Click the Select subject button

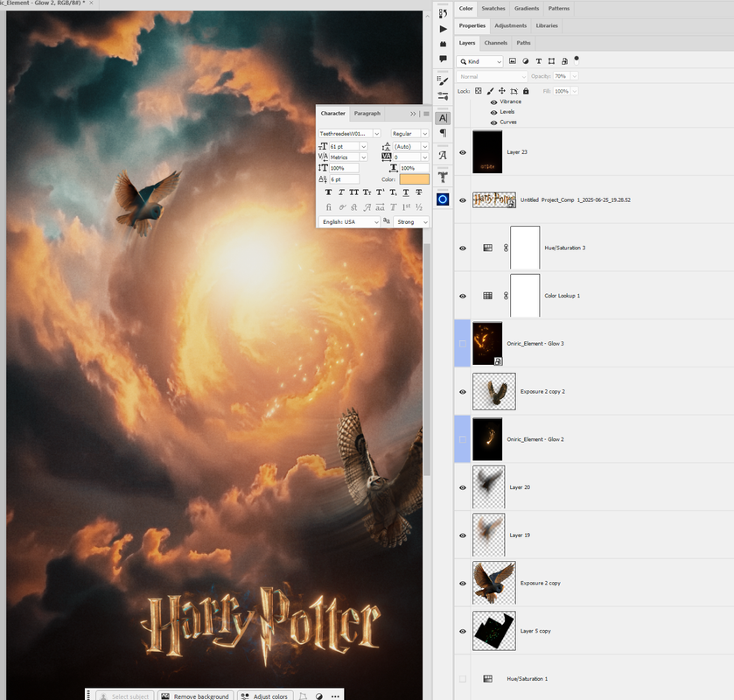click(124, 696)
